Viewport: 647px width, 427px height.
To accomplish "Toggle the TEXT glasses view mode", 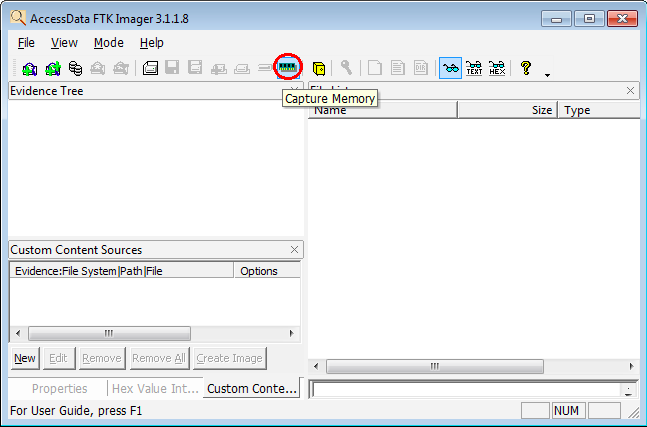I will point(474,68).
